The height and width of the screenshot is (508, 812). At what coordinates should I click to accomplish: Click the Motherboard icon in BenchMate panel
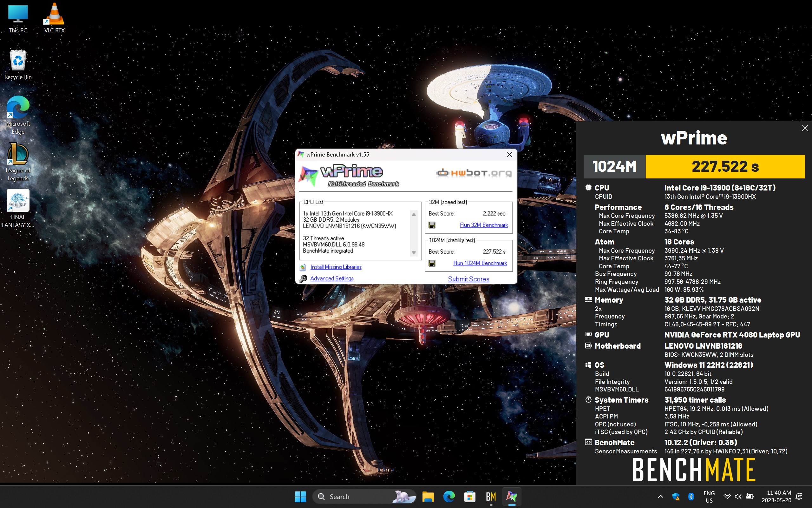coord(588,346)
